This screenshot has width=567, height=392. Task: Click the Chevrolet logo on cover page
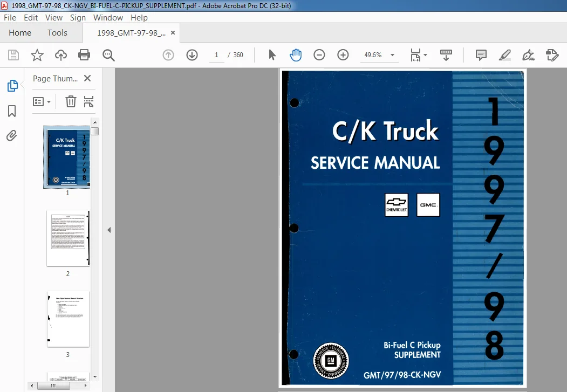pyautogui.click(x=397, y=205)
